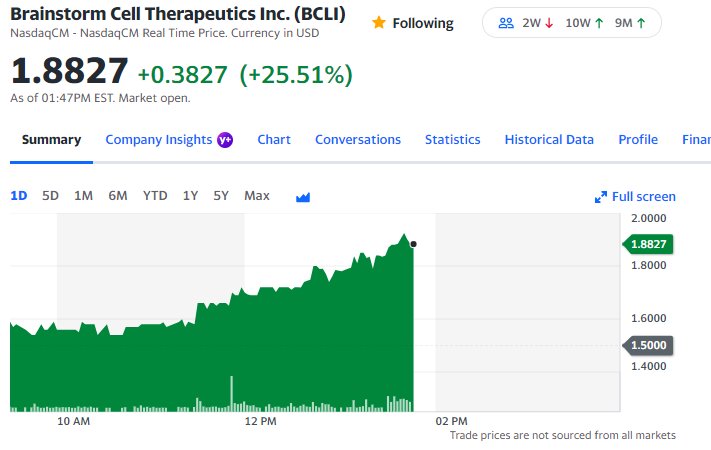This screenshot has width=711, height=450.
Task: Select the YTD chart range
Action: click(155, 196)
